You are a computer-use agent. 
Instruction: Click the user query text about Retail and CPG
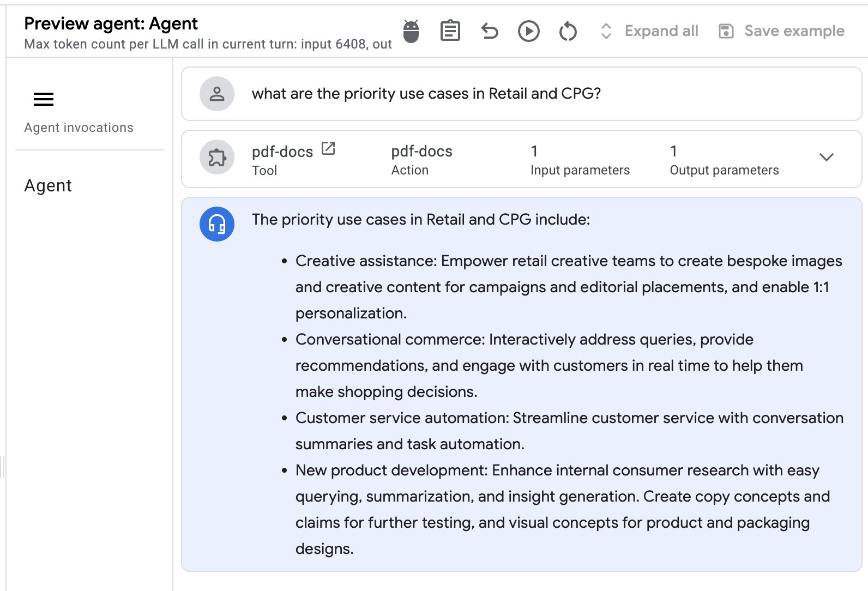click(426, 94)
